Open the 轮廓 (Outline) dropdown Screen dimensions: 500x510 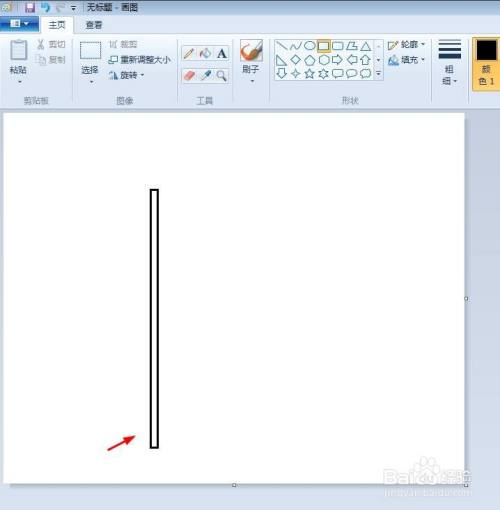tap(406, 45)
